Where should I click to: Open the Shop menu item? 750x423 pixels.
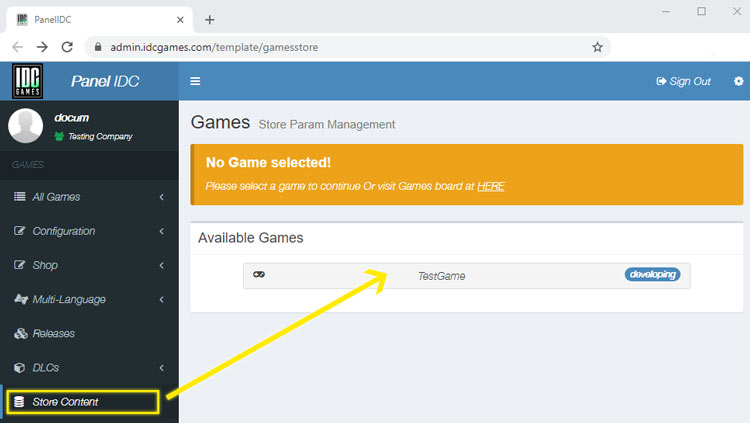89,265
